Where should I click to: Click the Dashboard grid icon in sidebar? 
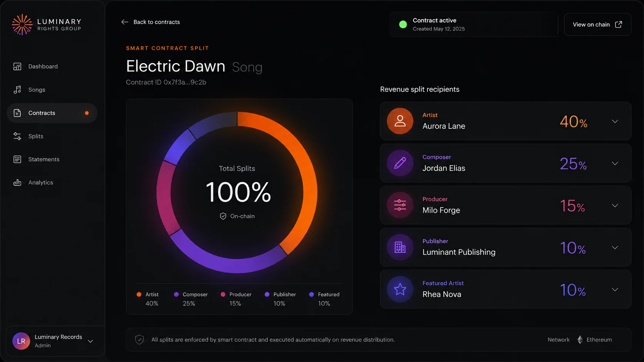(x=17, y=67)
